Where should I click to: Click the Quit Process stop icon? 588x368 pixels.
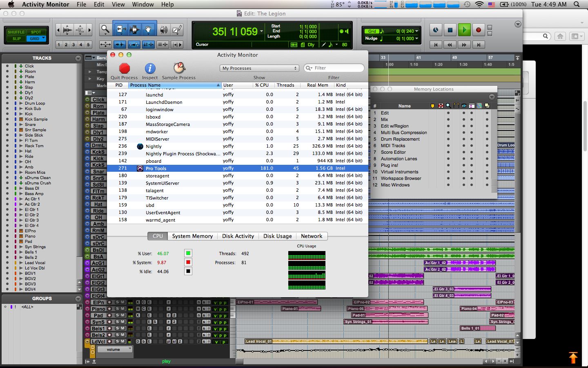124,68
